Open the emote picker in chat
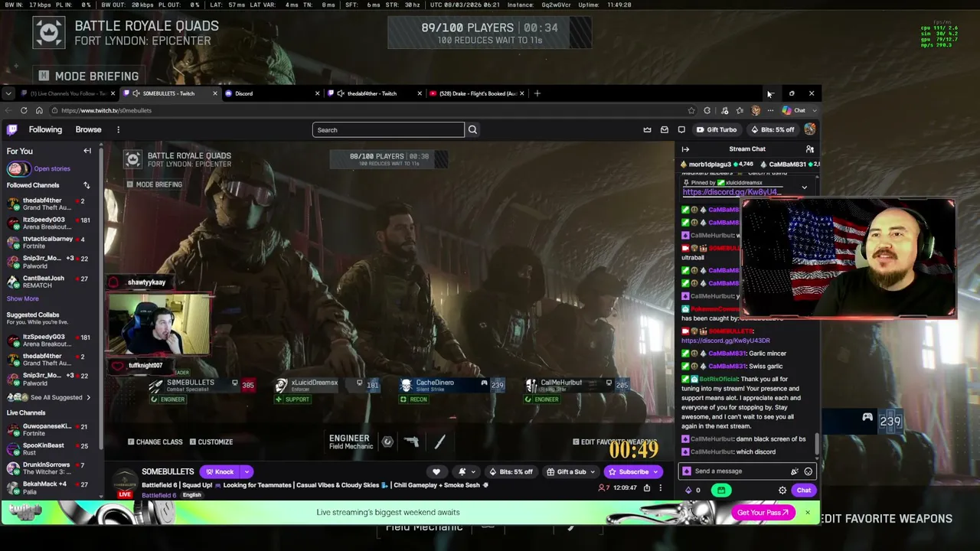The image size is (980, 551). point(808,471)
